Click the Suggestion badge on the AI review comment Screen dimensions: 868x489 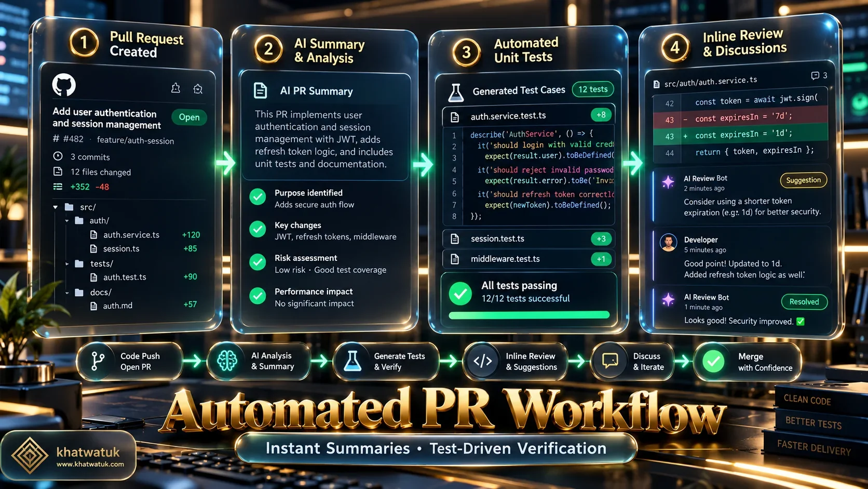[803, 180]
